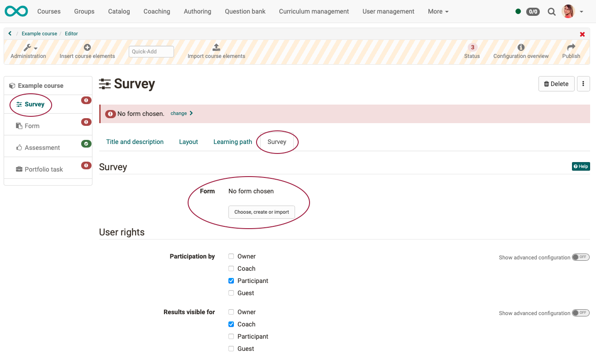Viewport: 596px width, 364px height.
Task: Open the Question bank section
Action: click(x=245, y=11)
